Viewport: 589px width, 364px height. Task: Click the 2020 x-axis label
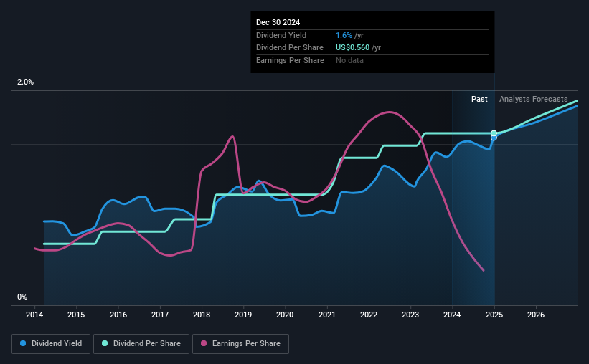(285, 315)
